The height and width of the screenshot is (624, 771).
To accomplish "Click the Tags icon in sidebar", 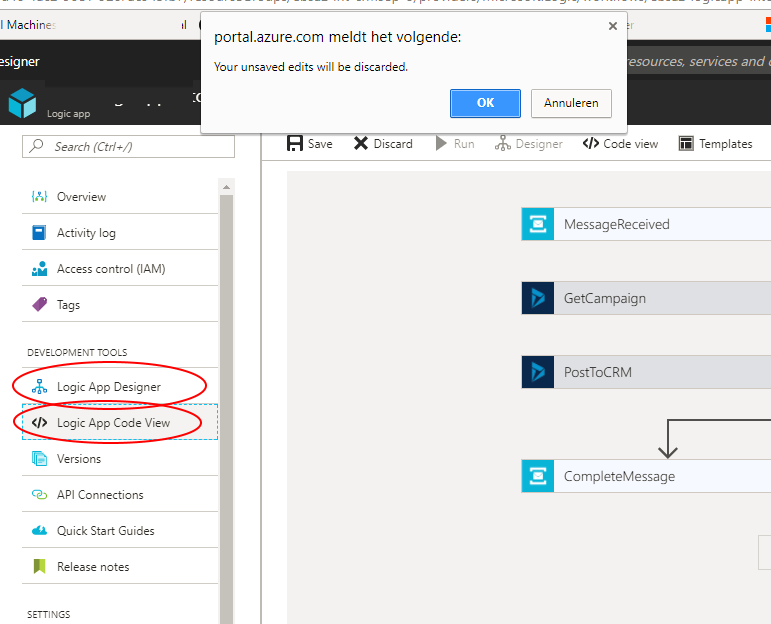I will [40, 305].
